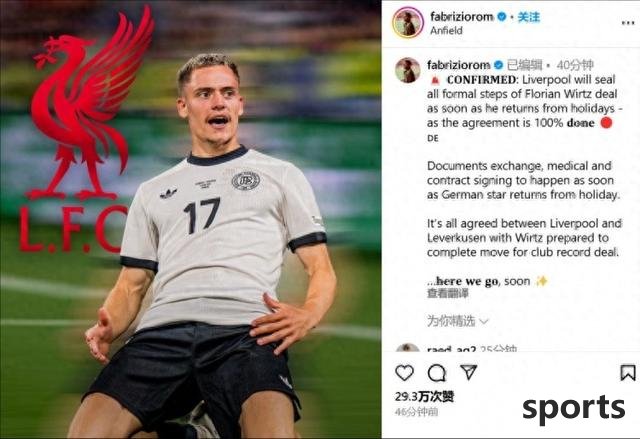Save the post with the bookmark icon
The height and width of the screenshot is (439, 640).
(x=628, y=372)
